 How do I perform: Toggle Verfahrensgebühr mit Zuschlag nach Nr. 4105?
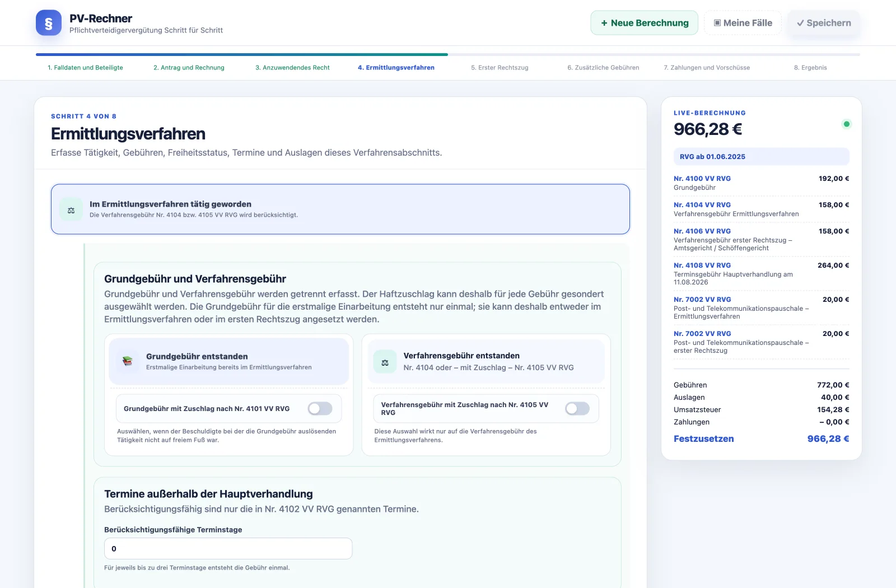(x=577, y=409)
